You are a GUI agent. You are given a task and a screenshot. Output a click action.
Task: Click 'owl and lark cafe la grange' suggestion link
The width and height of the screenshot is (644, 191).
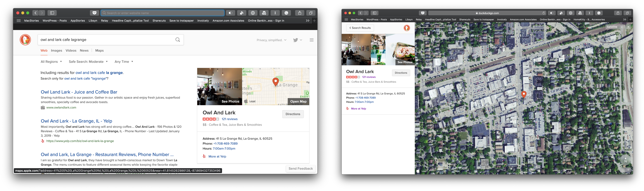(99, 73)
